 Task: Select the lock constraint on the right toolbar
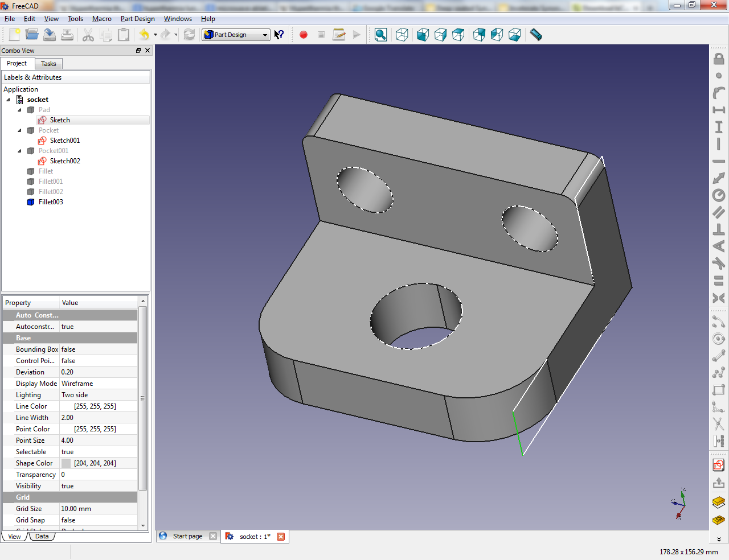718,59
